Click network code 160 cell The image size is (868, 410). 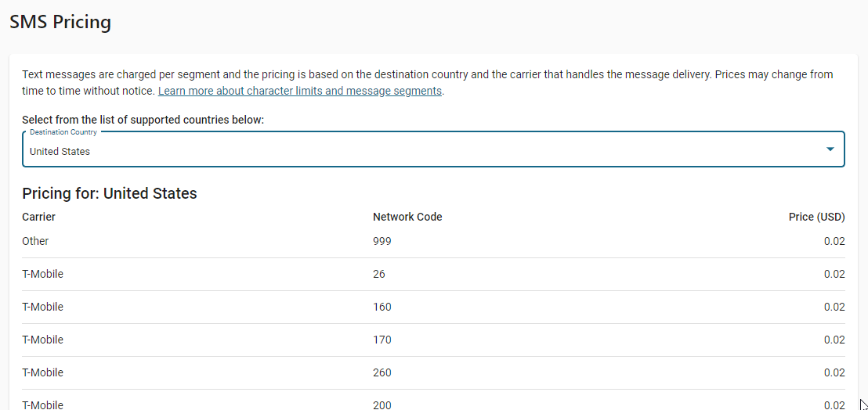[x=382, y=307]
